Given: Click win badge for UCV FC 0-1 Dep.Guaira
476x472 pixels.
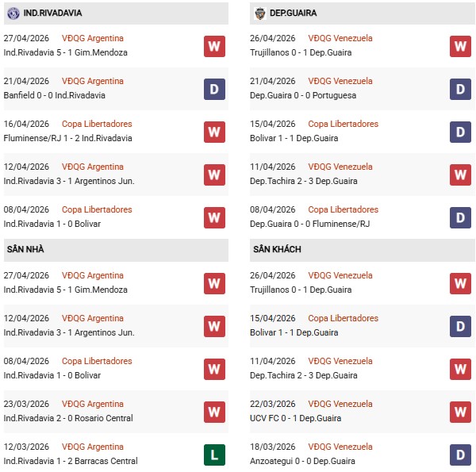Looking at the screenshot, I should click(x=460, y=412).
